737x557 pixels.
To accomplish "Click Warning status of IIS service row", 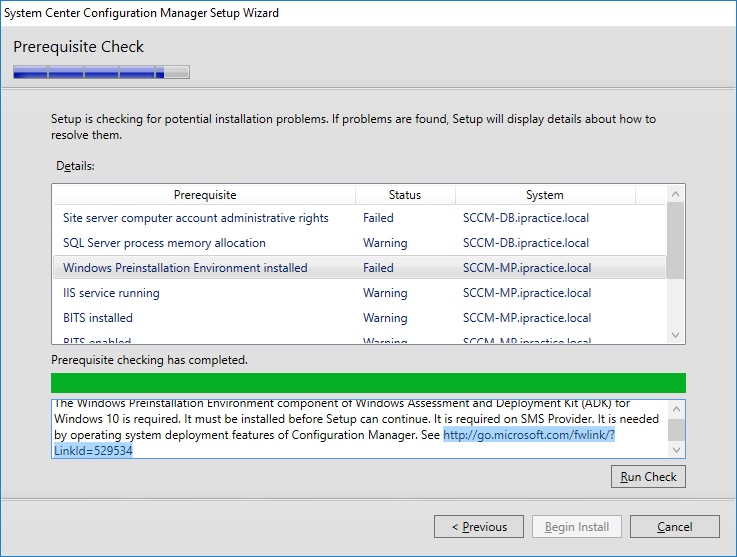I will [385, 293].
